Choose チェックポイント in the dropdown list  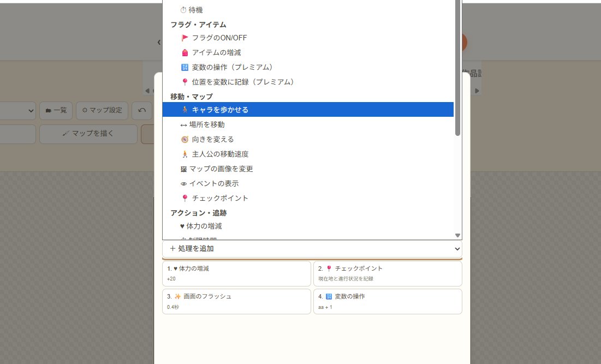coord(308,198)
